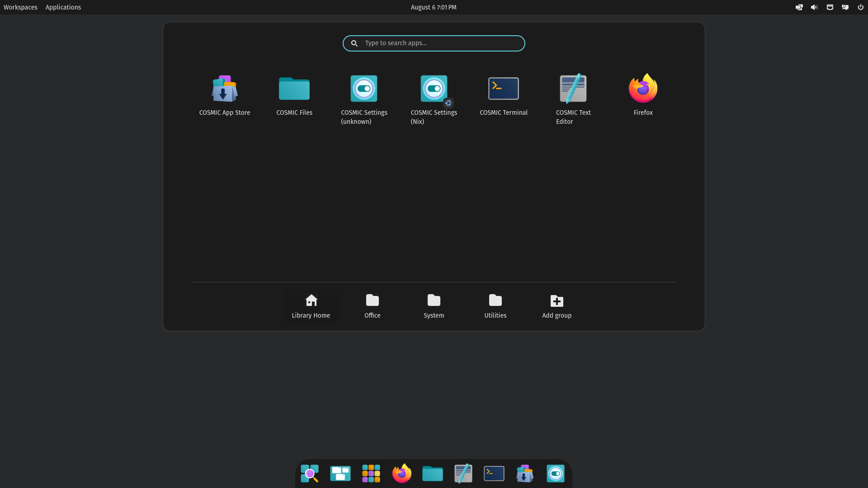Click Add group button
The image size is (868, 488).
point(556,305)
